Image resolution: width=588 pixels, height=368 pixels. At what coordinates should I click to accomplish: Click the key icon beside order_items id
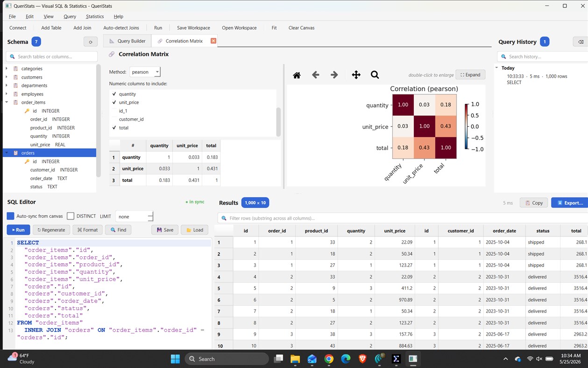click(x=27, y=111)
